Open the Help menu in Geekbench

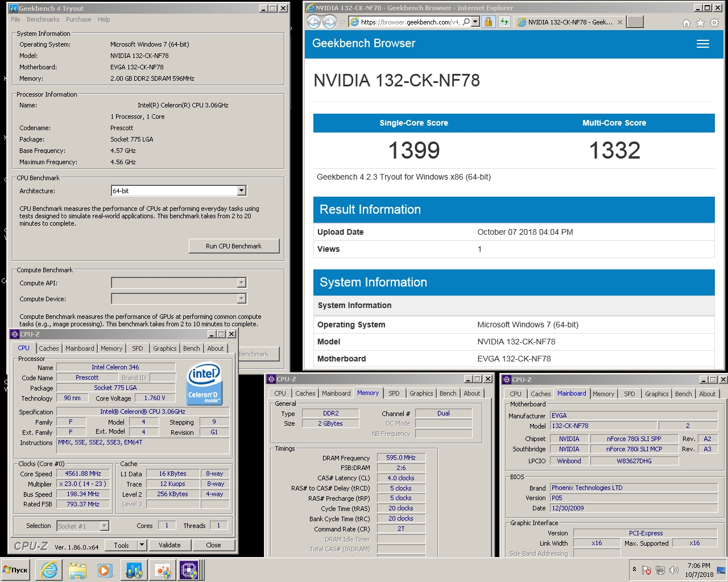click(x=104, y=19)
